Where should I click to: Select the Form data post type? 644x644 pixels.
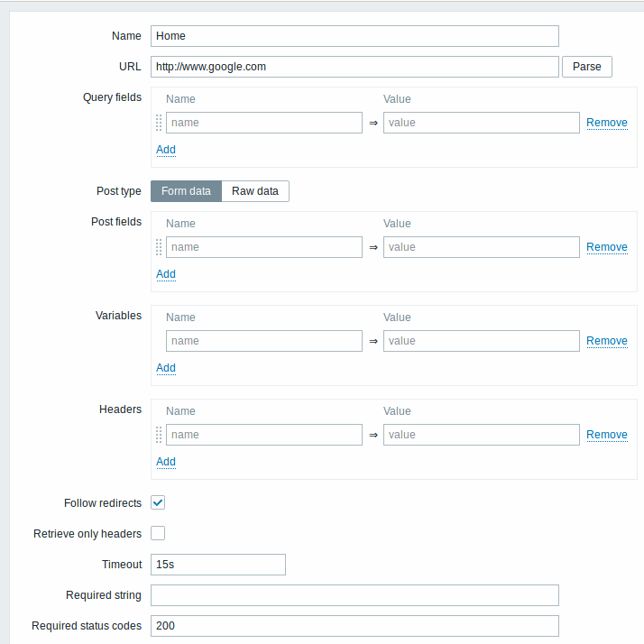[x=186, y=191]
